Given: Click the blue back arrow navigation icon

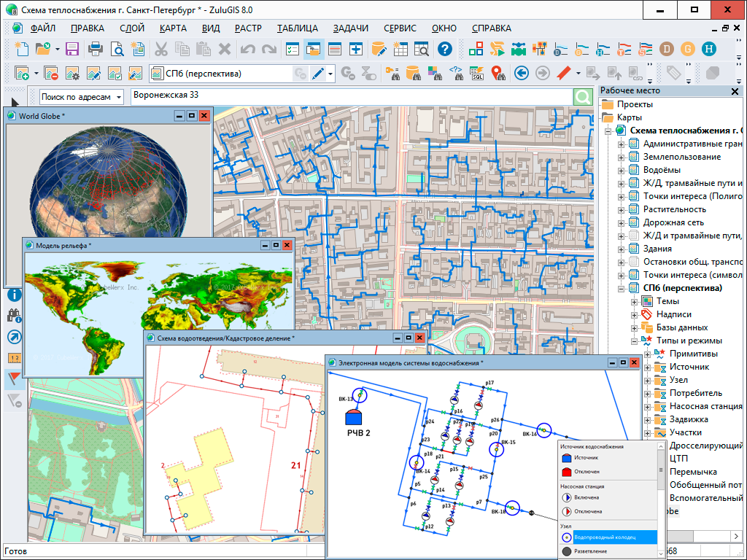Looking at the screenshot, I should click(x=521, y=73).
